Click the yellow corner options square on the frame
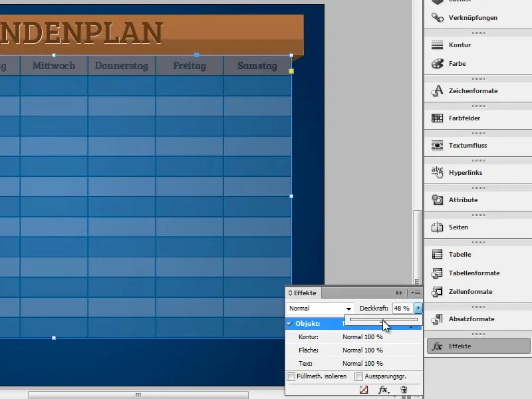This screenshot has height=399, width=532. (291, 71)
